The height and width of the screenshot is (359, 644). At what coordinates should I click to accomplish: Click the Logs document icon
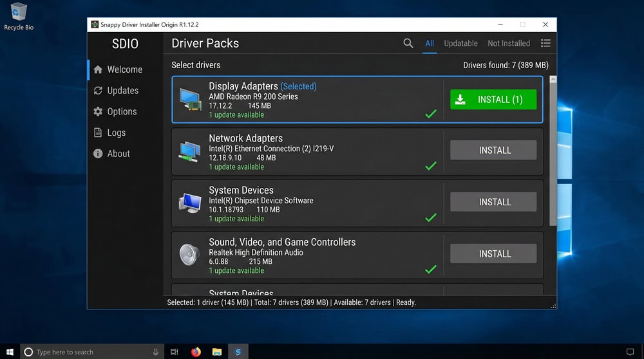(98, 133)
